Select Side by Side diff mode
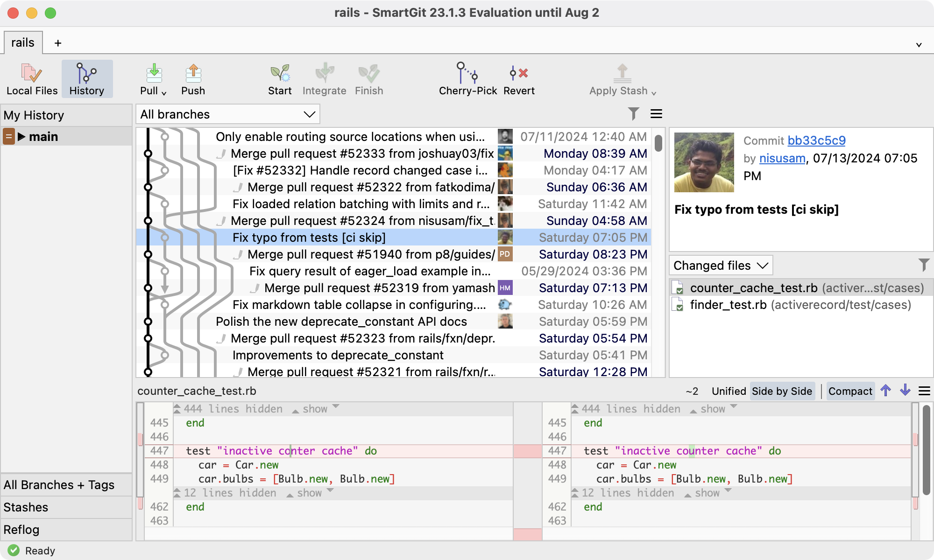 pyautogui.click(x=782, y=391)
